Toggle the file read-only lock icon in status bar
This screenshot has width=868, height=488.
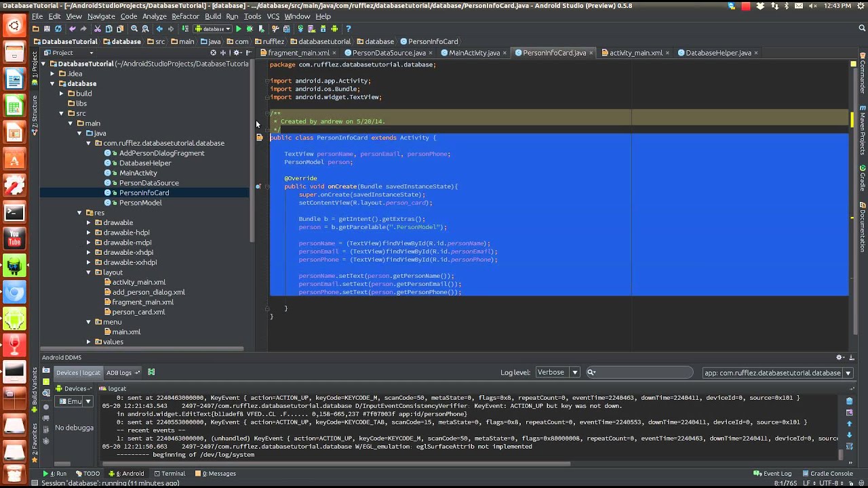click(x=851, y=483)
